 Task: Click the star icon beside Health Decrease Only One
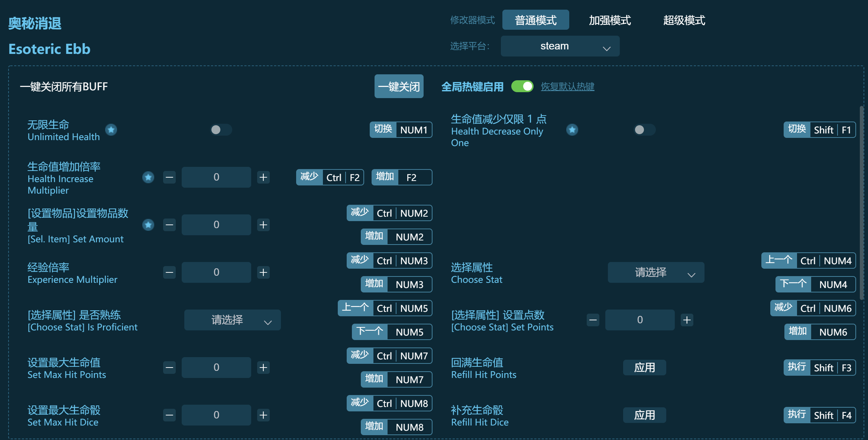pos(572,130)
